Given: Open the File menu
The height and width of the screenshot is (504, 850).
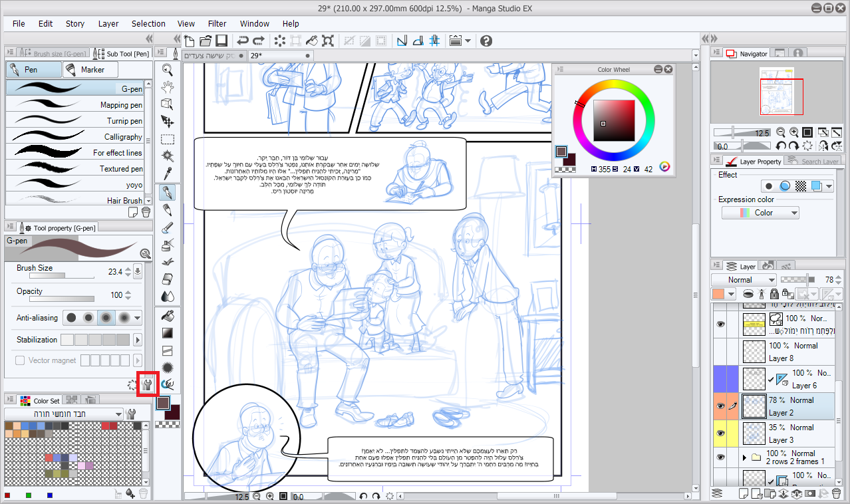Looking at the screenshot, I should [19, 23].
